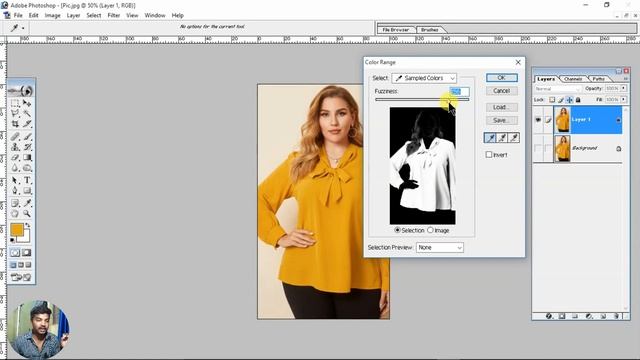Toggle lock position

point(569,100)
